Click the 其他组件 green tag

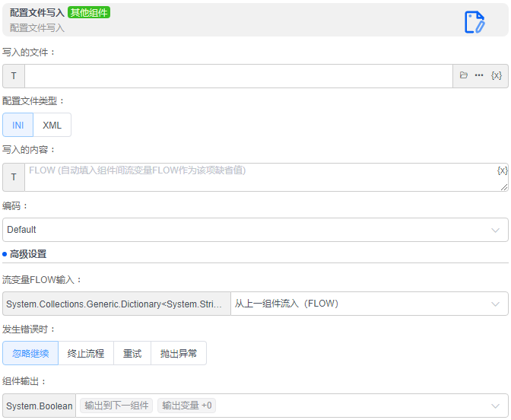tap(89, 12)
